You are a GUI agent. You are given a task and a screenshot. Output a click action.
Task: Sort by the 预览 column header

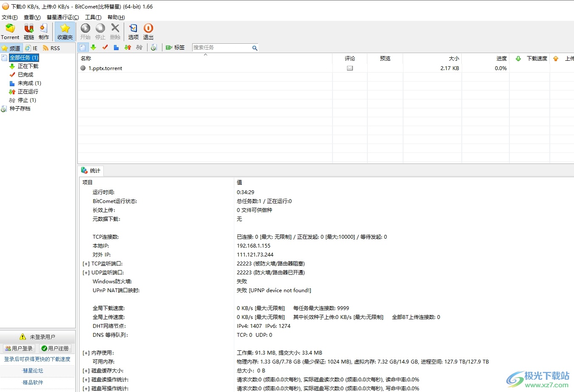(x=385, y=59)
